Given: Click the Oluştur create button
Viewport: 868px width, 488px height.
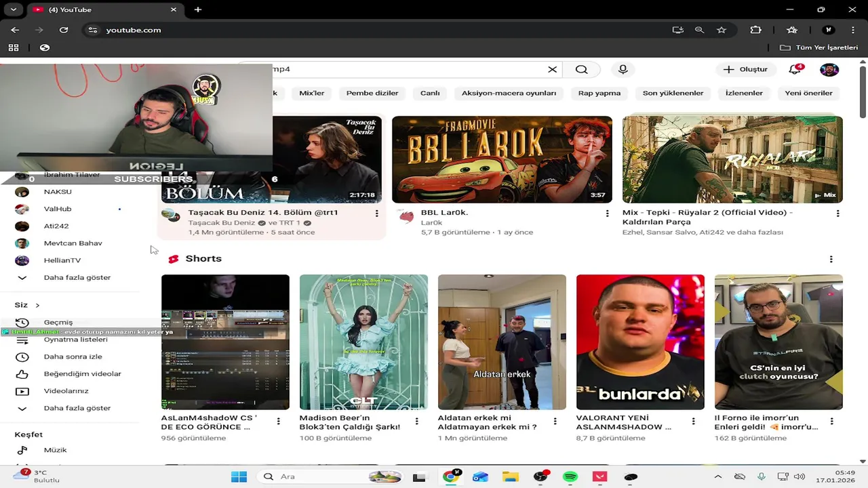Looking at the screenshot, I should [x=745, y=69].
